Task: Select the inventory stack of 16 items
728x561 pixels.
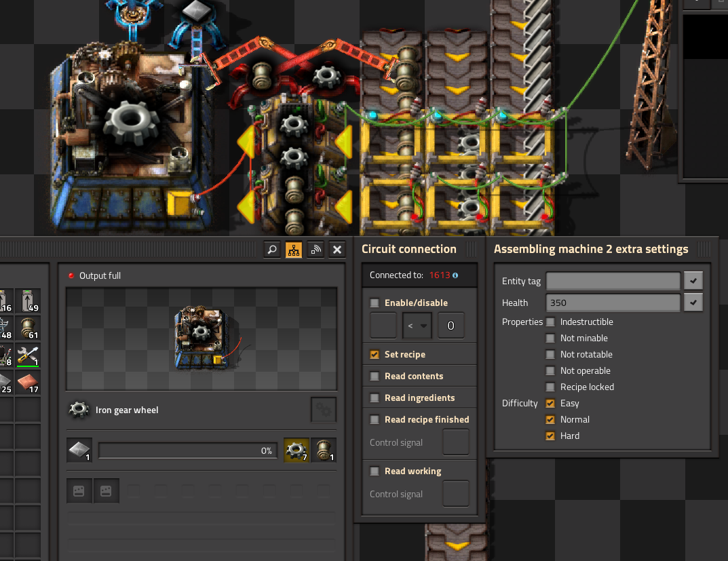Action: [6, 301]
